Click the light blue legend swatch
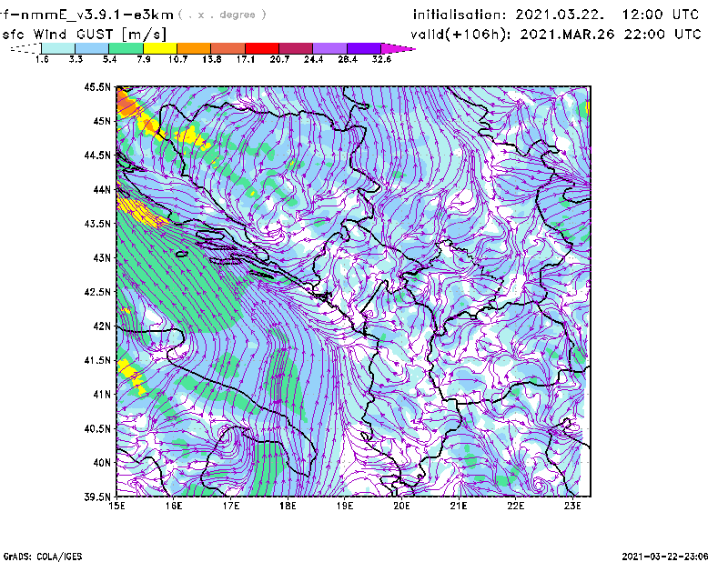Viewport: 728px width, 562px height. coord(92,48)
